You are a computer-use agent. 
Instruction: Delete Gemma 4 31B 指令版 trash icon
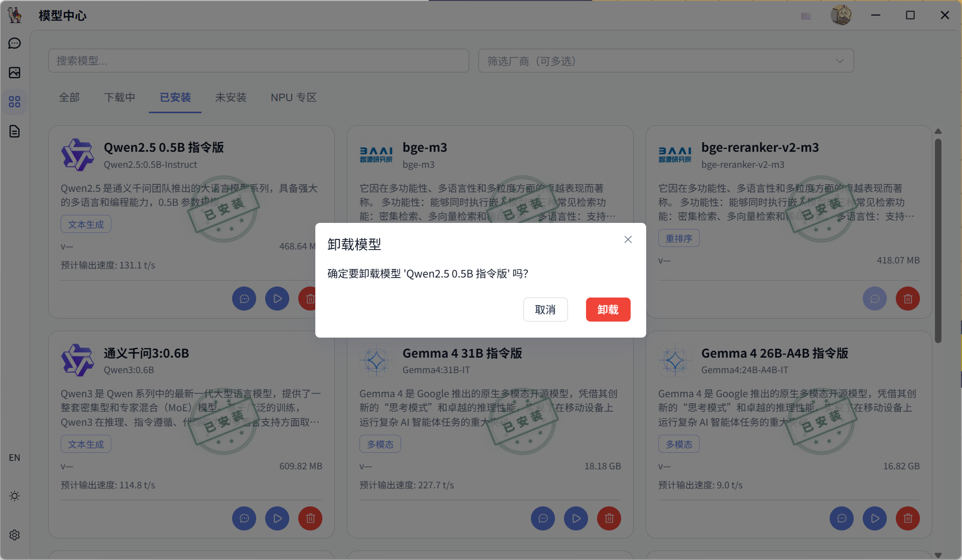pos(609,518)
